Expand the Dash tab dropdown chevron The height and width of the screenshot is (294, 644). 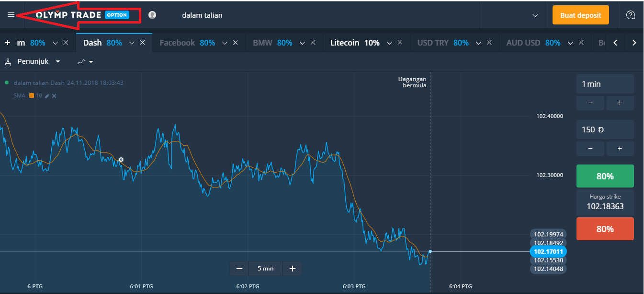(x=132, y=43)
